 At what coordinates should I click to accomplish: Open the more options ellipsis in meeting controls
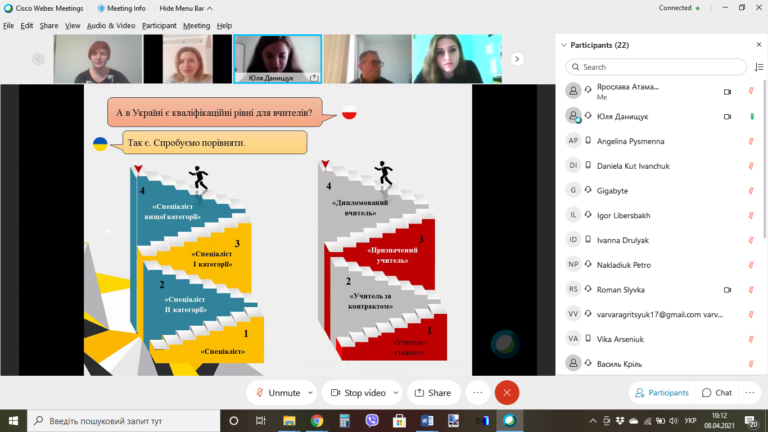click(478, 392)
